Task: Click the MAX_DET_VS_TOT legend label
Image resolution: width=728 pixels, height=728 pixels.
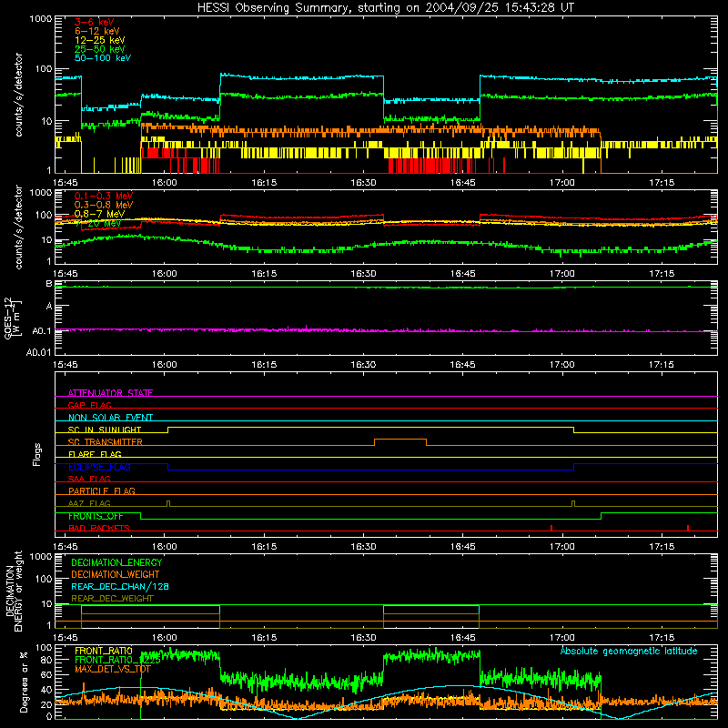Action: point(113,669)
